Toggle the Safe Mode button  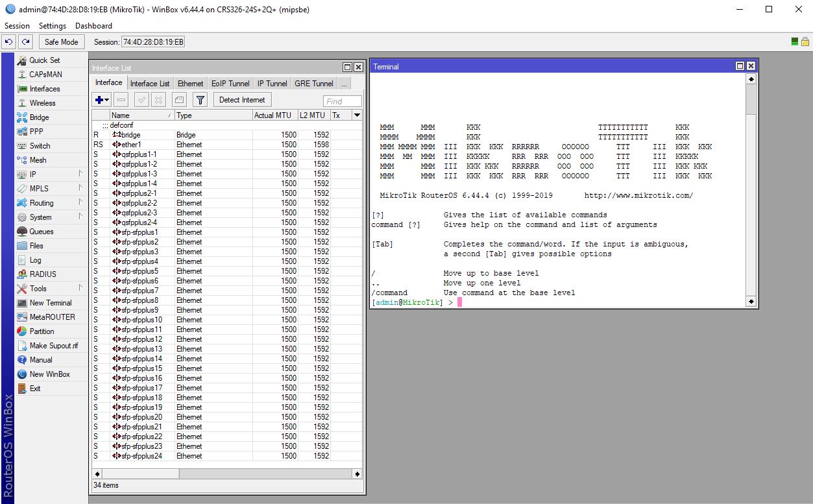[61, 42]
